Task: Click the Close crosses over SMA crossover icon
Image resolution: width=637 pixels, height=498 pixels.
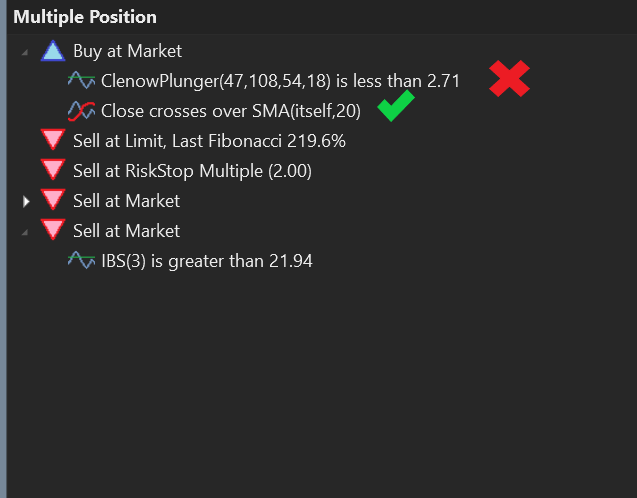Action: 81,110
